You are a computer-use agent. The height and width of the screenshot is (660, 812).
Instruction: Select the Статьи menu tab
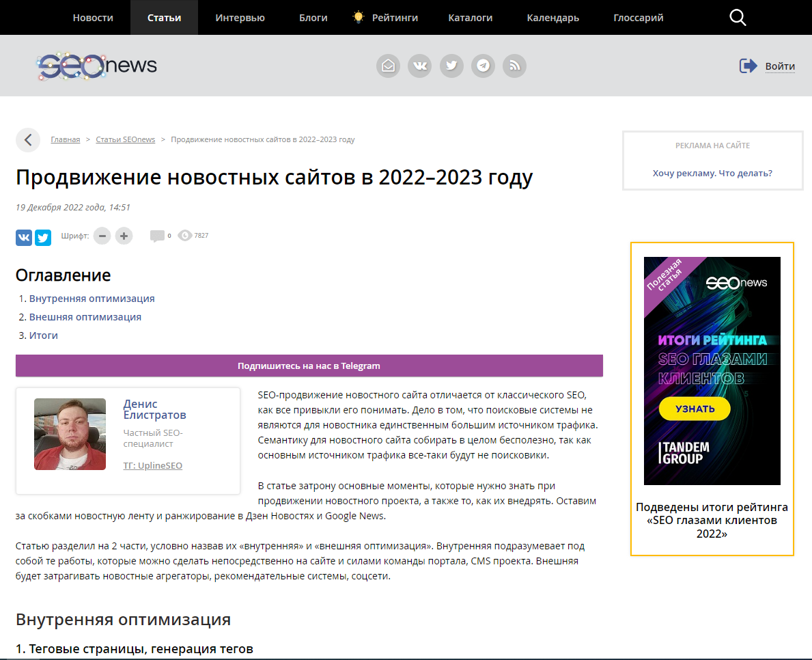[164, 18]
